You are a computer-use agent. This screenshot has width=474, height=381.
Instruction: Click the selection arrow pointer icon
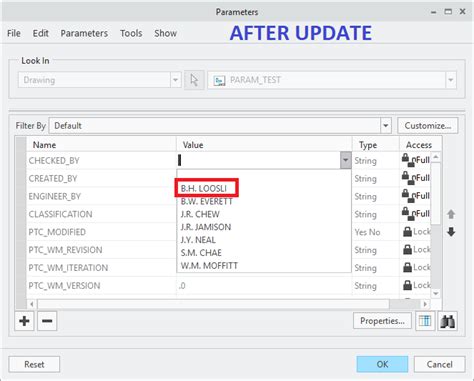[194, 80]
